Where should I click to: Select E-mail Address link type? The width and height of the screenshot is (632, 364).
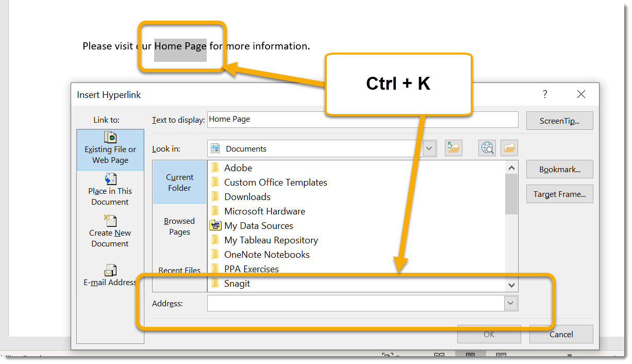tap(110, 276)
